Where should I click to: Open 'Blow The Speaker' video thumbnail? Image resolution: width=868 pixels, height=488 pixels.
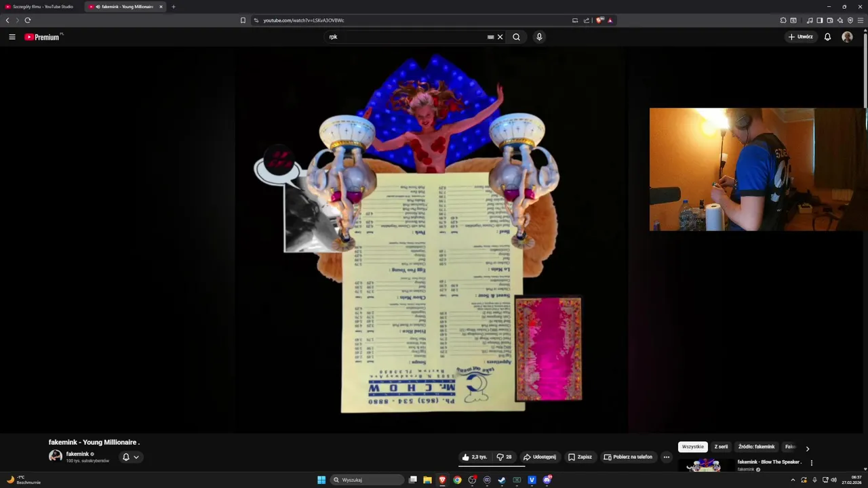pos(705,466)
